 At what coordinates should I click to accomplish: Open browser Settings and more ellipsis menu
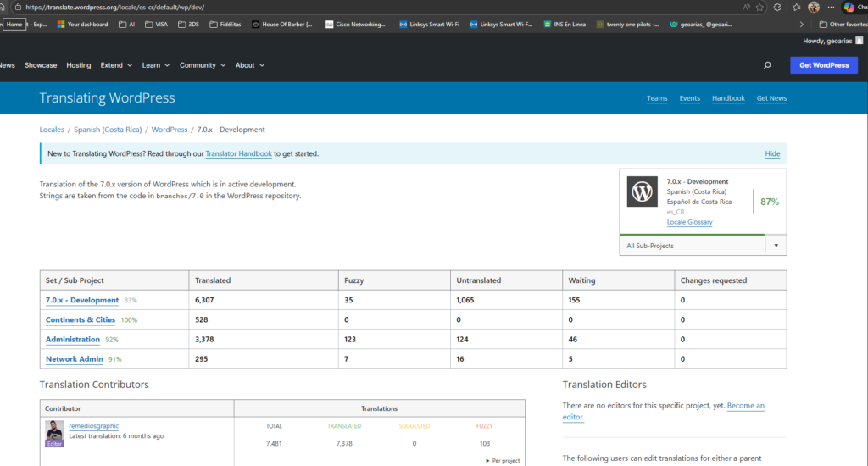(830, 7)
